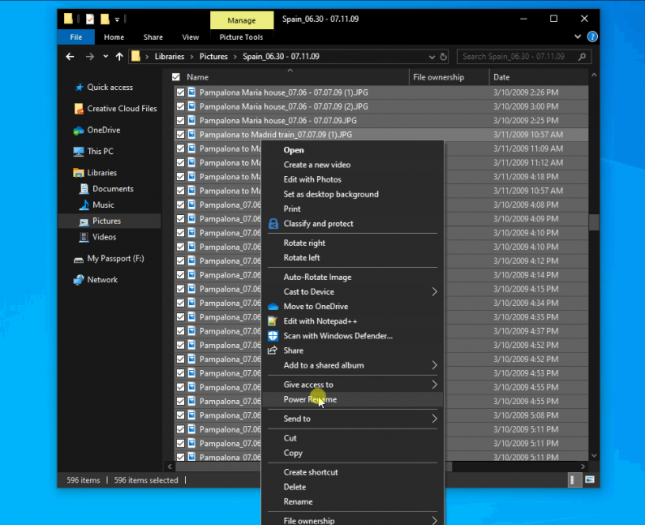Open recent locations dropdown arrow
Screen dimensions: 645x525
click(105, 56)
